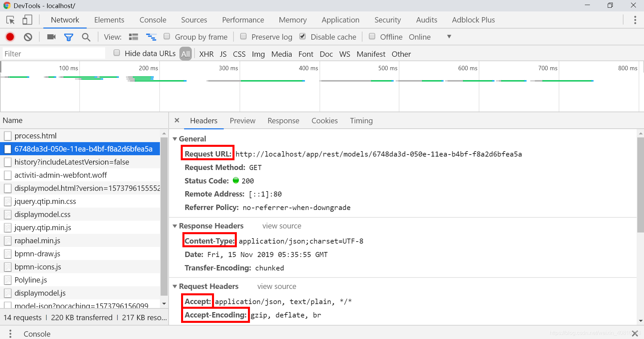Viewport: 644px width, 339px height.
Task: Toggle the device toolbar icon
Action: coord(27,20)
